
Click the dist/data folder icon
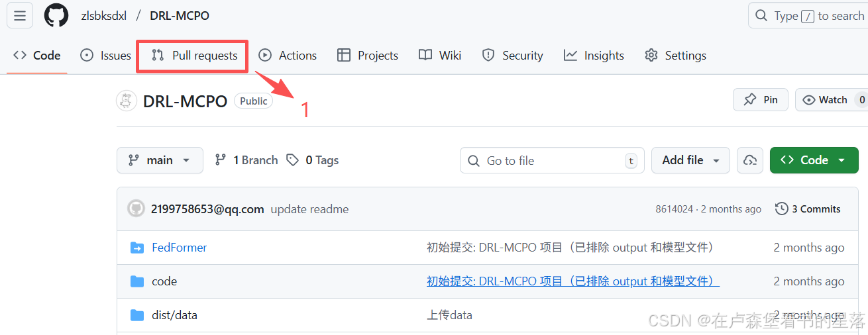[137, 315]
